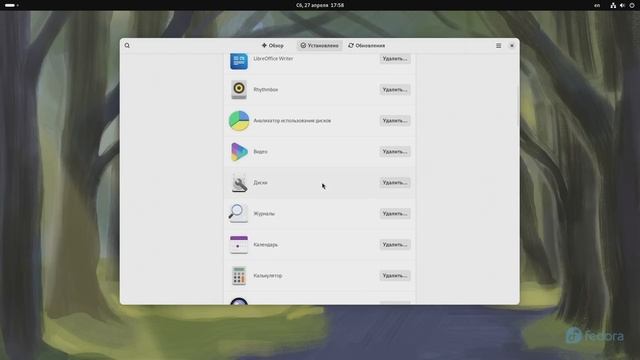Select Анализатор использования дисков label

292,121
